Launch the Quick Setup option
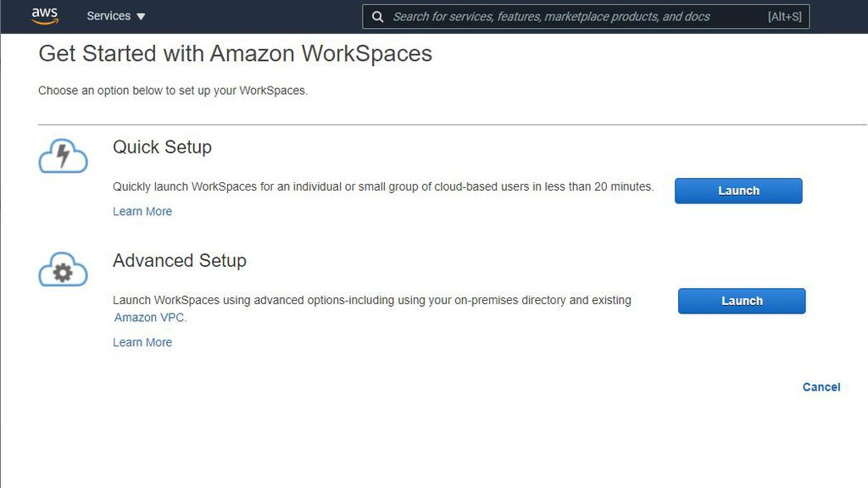The width and height of the screenshot is (868, 488). click(737, 191)
